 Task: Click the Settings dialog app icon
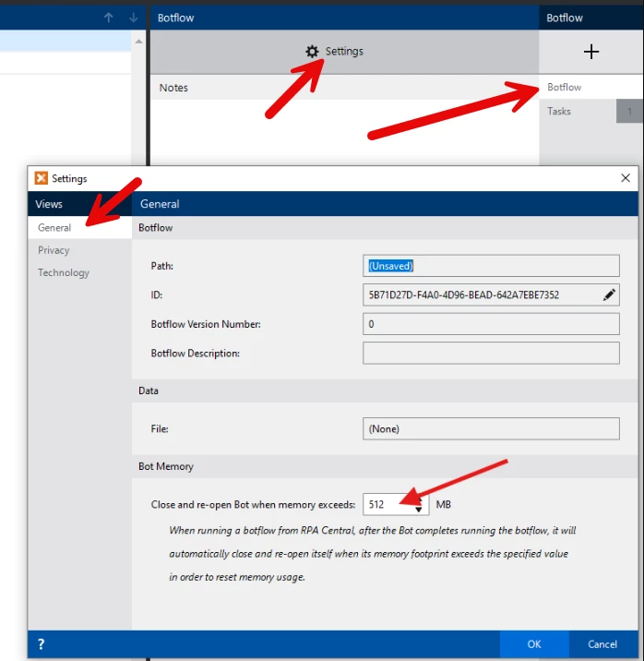(41, 178)
